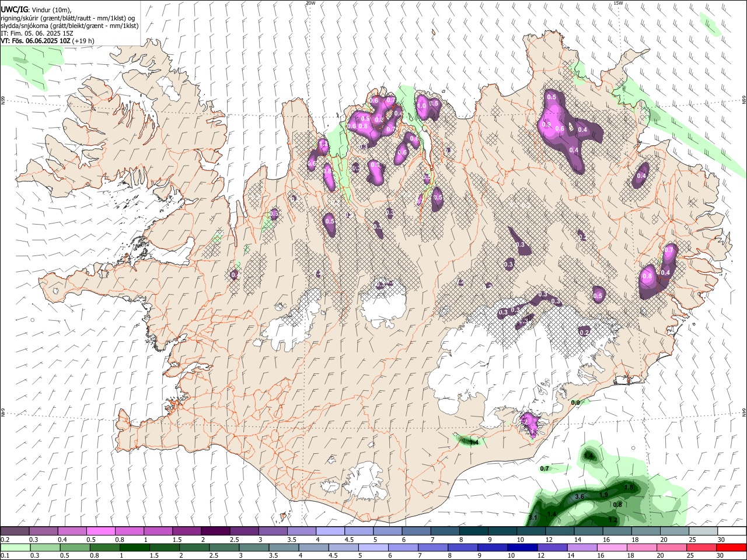
Task: Click the '3.5' label on the upper snow scale
Action: [x=291, y=540]
